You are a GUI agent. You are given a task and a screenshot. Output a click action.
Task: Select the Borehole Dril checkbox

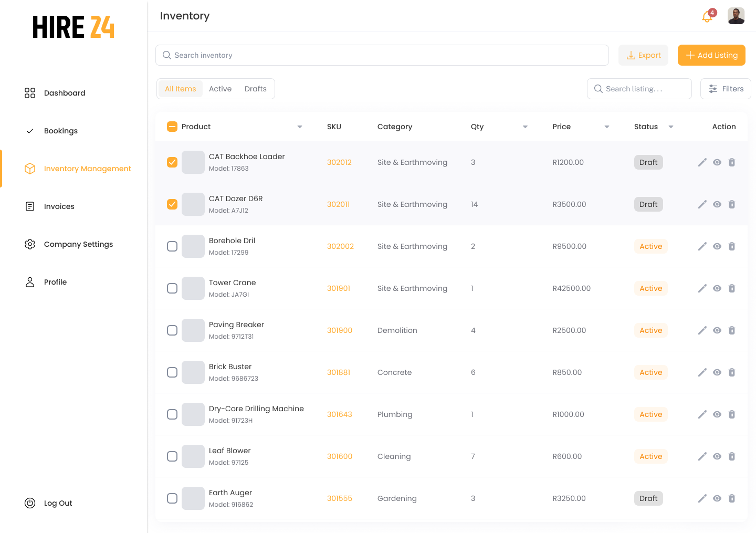click(x=172, y=246)
